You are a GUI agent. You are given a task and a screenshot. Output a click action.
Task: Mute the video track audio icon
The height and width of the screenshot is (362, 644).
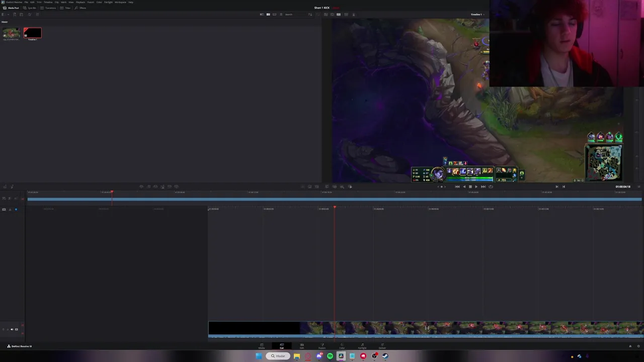click(x=12, y=329)
